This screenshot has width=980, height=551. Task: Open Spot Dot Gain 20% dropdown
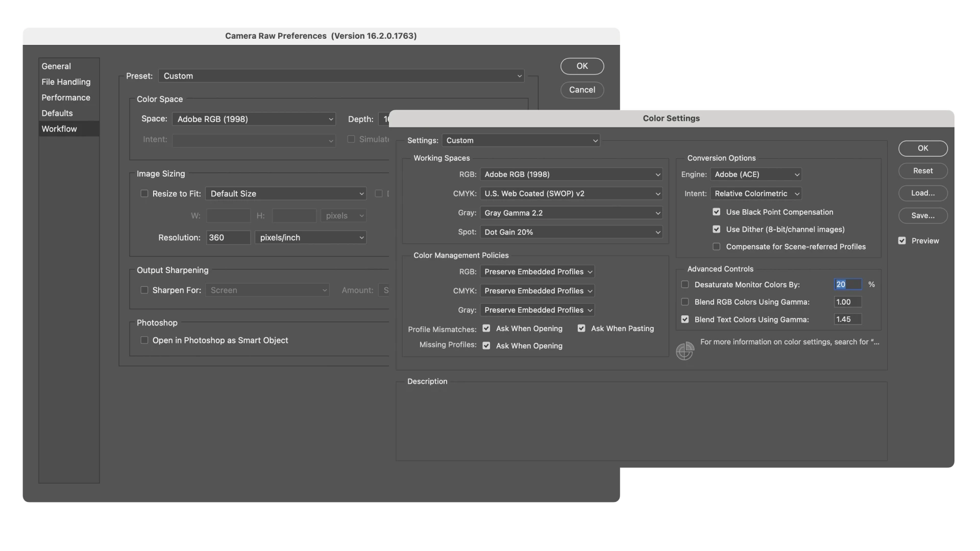pos(571,232)
